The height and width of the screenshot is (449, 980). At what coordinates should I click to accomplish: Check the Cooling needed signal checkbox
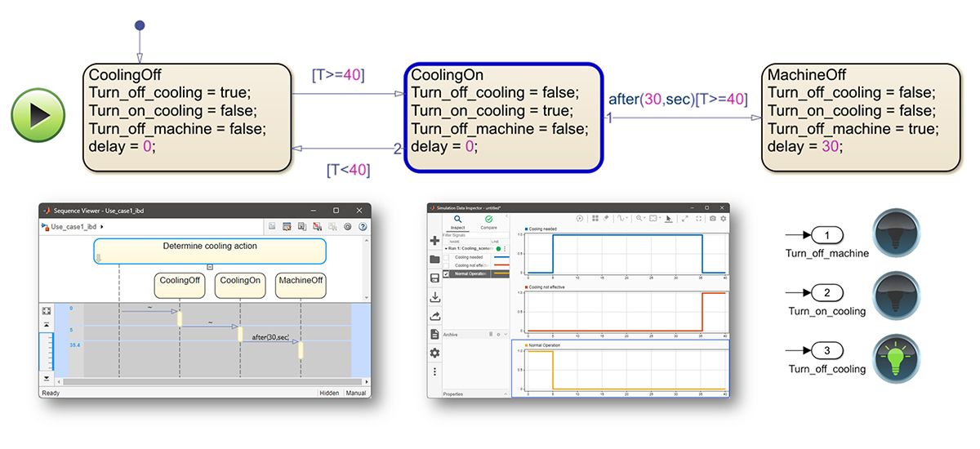pyautogui.click(x=447, y=257)
